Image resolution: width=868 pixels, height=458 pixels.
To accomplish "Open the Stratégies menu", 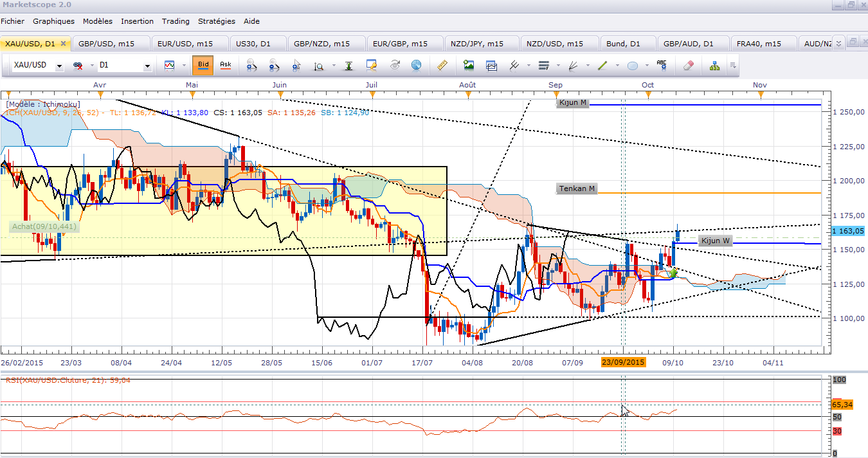I will coord(217,21).
